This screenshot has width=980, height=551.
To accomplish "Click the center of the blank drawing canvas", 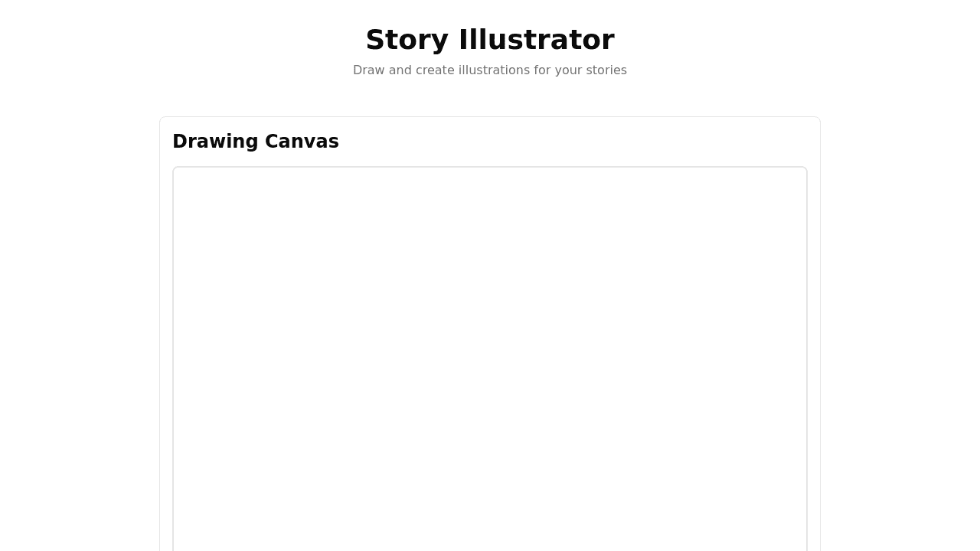I will (490, 360).
